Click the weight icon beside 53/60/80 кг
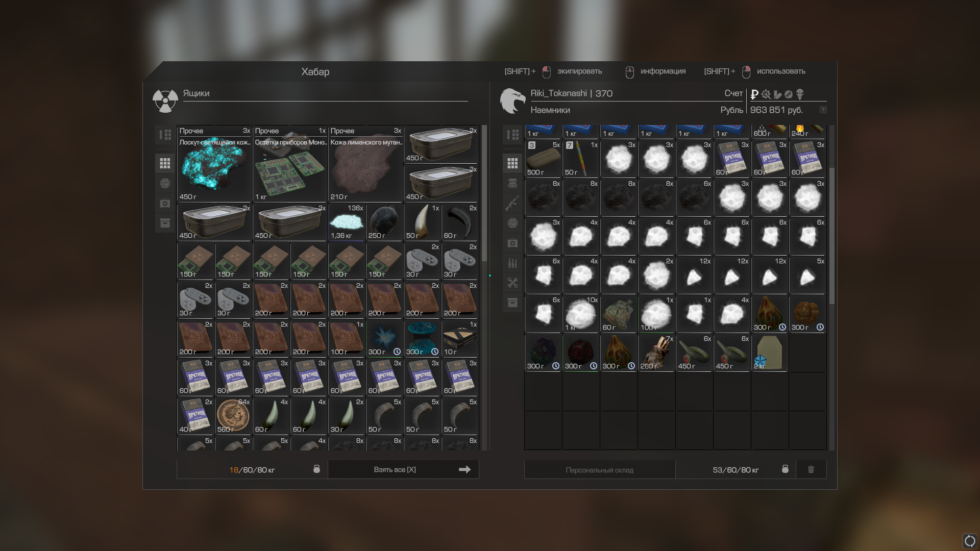Viewport: 980px width, 551px height. (x=785, y=469)
